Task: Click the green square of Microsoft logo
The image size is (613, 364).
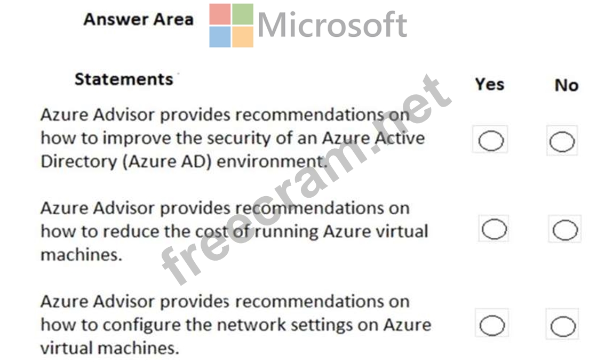Action: pos(243,14)
